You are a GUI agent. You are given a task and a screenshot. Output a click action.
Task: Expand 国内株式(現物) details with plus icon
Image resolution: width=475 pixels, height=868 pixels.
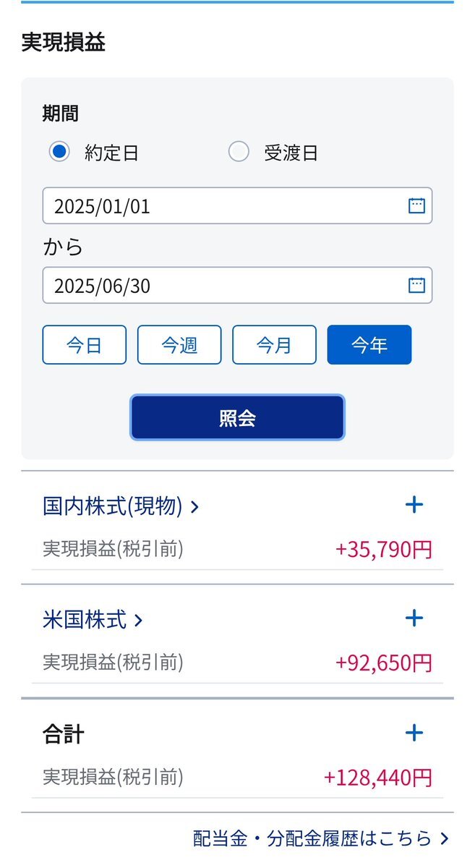coord(414,505)
